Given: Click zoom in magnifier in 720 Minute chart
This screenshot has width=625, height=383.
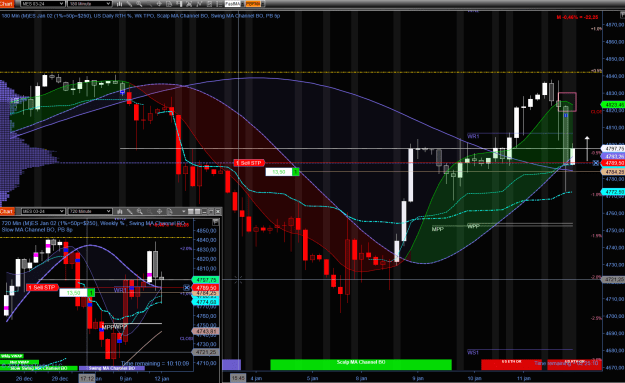Looking at the screenshot, I should [x=140, y=211].
